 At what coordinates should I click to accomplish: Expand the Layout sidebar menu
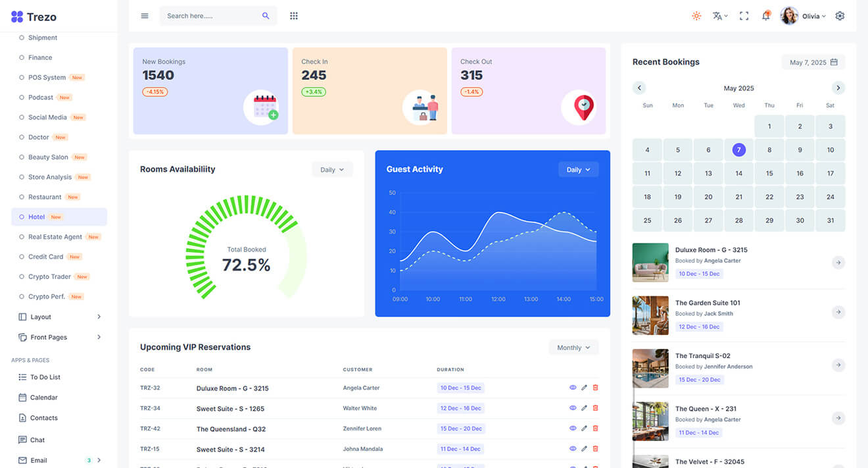pos(59,317)
